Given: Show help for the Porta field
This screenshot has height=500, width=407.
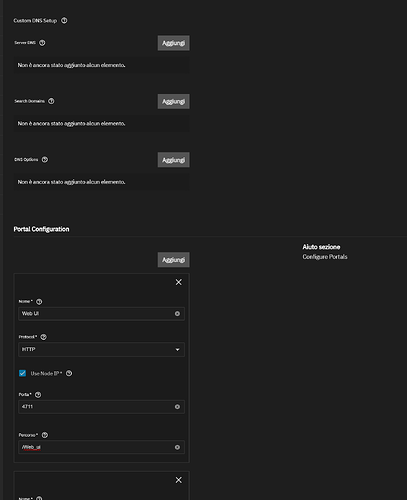Looking at the screenshot, I should (38, 395).
